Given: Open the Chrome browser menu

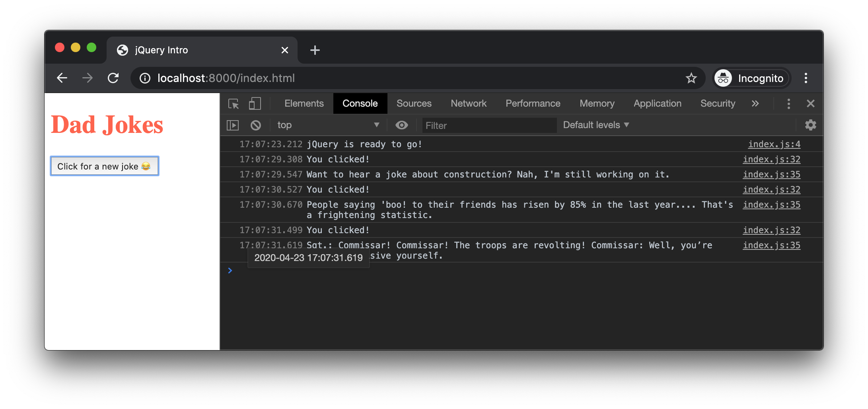Looking at the screenshot, I should click(x=806, y=78).
